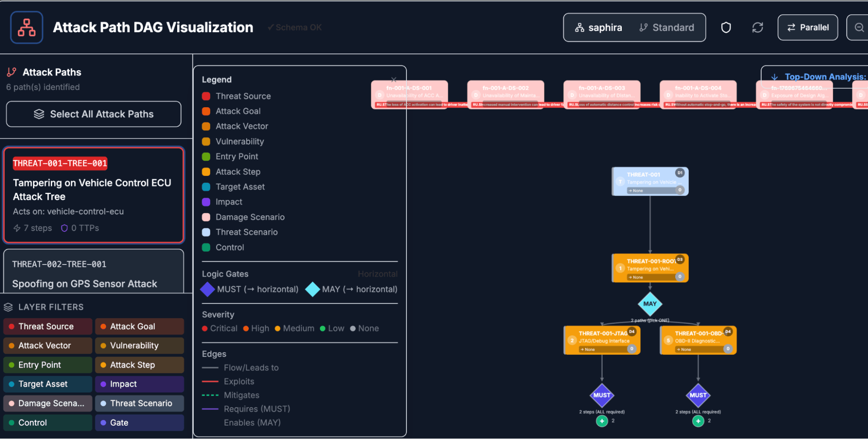Toggle the Vulnerability layer filter
The image size is (868, 439).
[x=139, y=346]
